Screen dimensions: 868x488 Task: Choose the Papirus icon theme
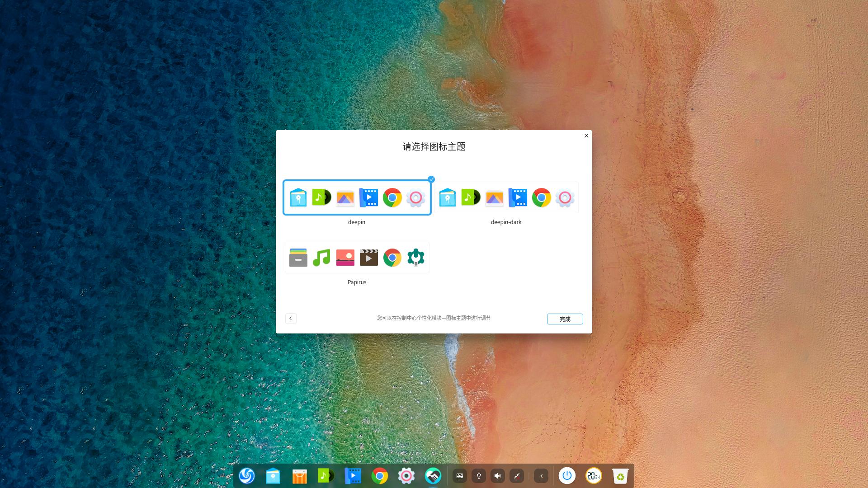point(357,258)
